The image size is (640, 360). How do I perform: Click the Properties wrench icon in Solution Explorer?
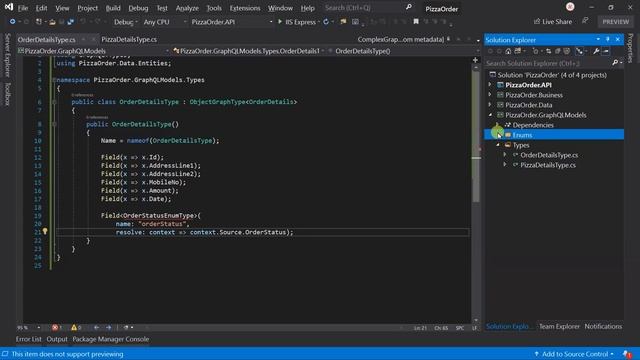point(596,51)
